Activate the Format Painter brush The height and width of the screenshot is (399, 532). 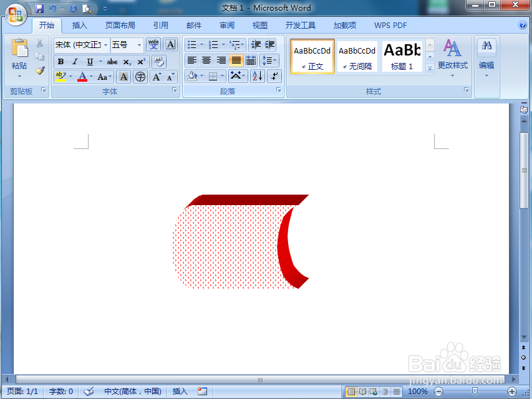point(40,70)
